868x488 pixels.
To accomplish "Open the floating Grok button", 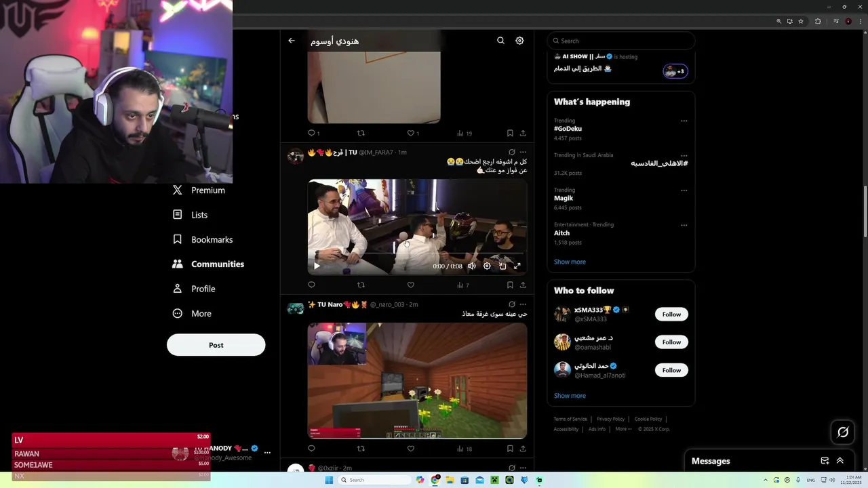I will pyautogui.click(x=843, y=432).
